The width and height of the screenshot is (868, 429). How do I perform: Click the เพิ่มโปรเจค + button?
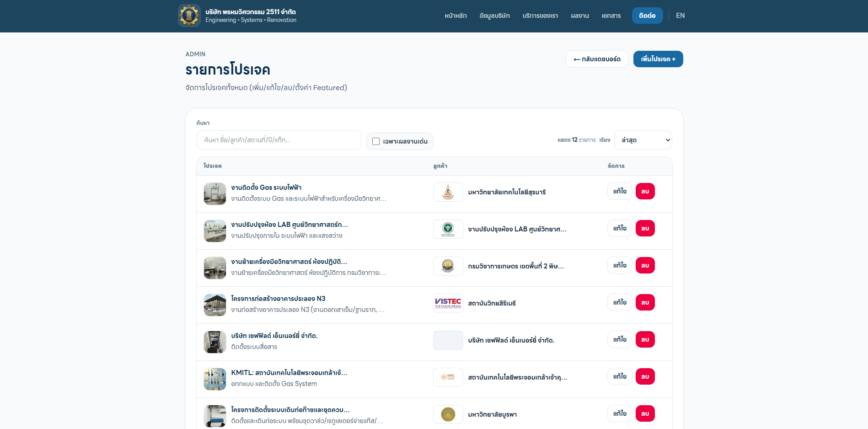click(658, 59)
